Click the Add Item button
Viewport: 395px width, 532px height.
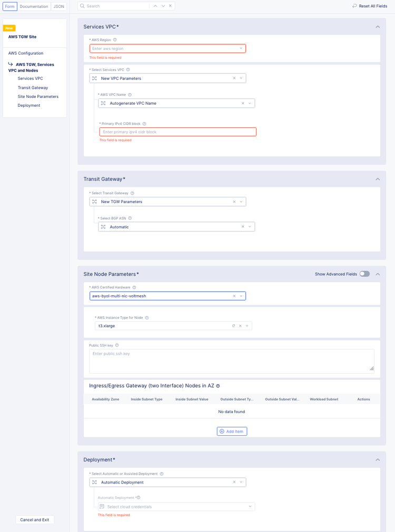tap(232, 431)
